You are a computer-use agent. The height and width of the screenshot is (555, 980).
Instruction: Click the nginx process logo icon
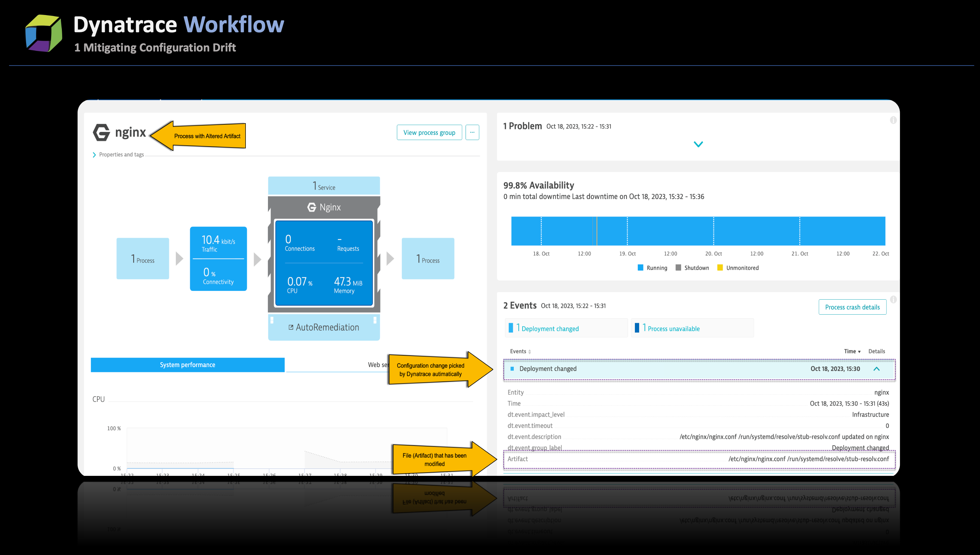pyautogui.click(x=101, y=132)
